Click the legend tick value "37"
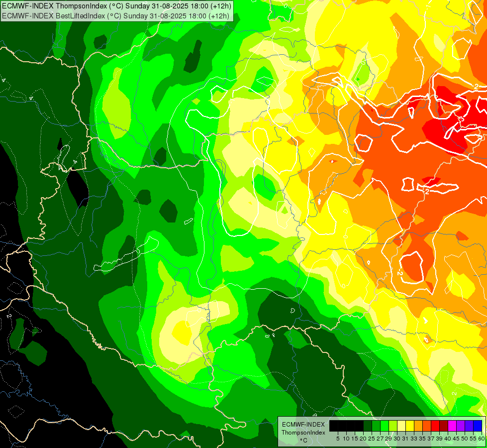 (x=431, y=439)
